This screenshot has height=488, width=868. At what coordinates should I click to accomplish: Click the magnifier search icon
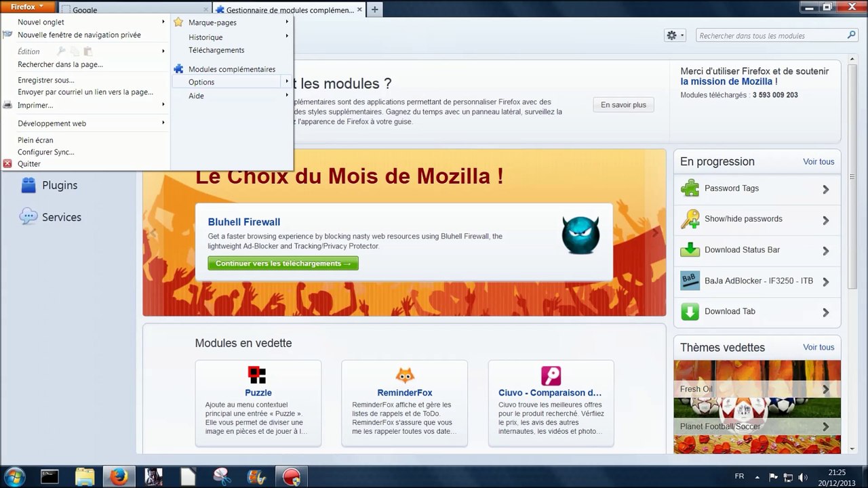click(x=851, y=35)
